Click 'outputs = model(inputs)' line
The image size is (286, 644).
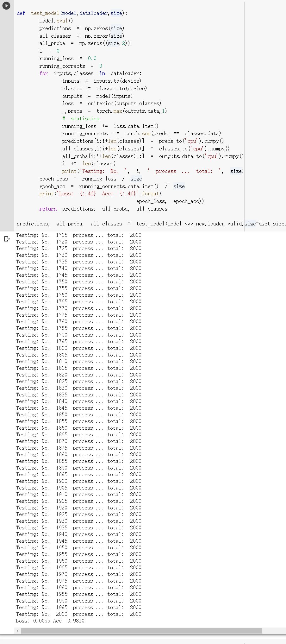97,96
